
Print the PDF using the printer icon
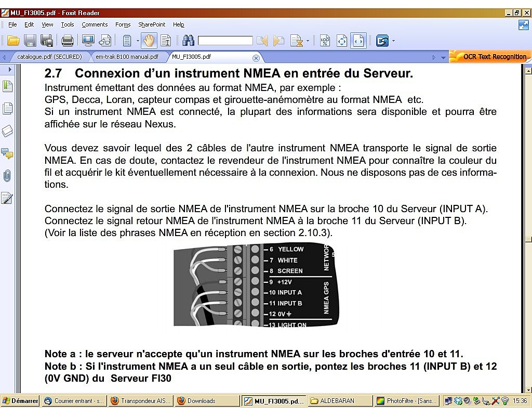[67, 41]
